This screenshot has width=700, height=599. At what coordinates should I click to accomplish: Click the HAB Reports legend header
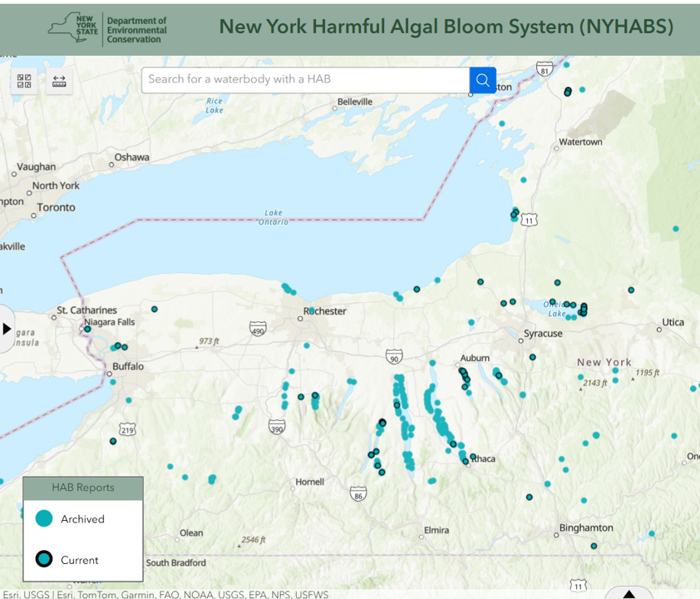[x=83, y=488]
